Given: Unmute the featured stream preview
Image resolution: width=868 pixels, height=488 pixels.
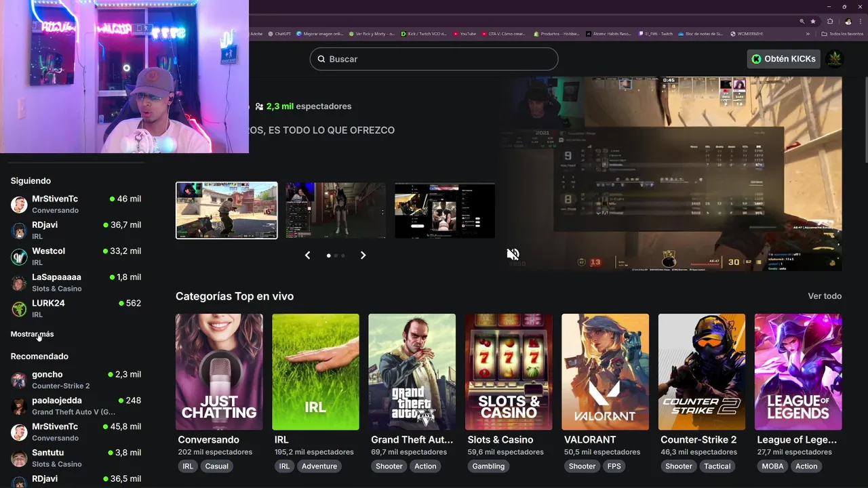Looking at the screenshot, I should pos(513,254).
